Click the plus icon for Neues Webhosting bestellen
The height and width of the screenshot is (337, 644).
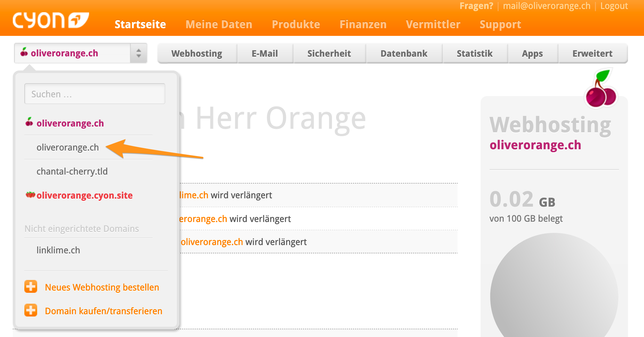pos(31,287)
